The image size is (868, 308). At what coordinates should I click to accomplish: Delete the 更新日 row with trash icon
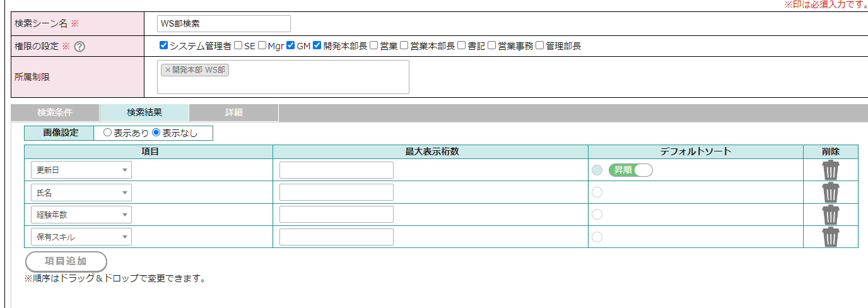pyautogui.click(x=831, y=170)
